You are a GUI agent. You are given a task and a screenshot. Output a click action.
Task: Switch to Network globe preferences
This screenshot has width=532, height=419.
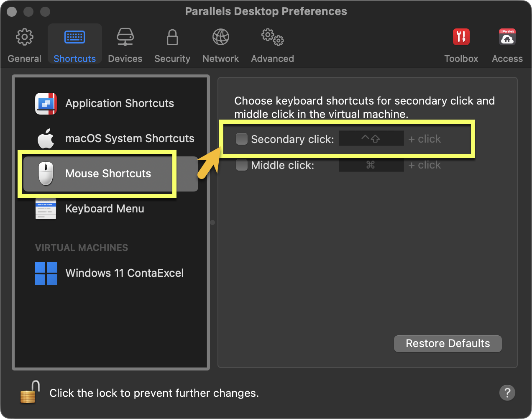tap(220, 38)
